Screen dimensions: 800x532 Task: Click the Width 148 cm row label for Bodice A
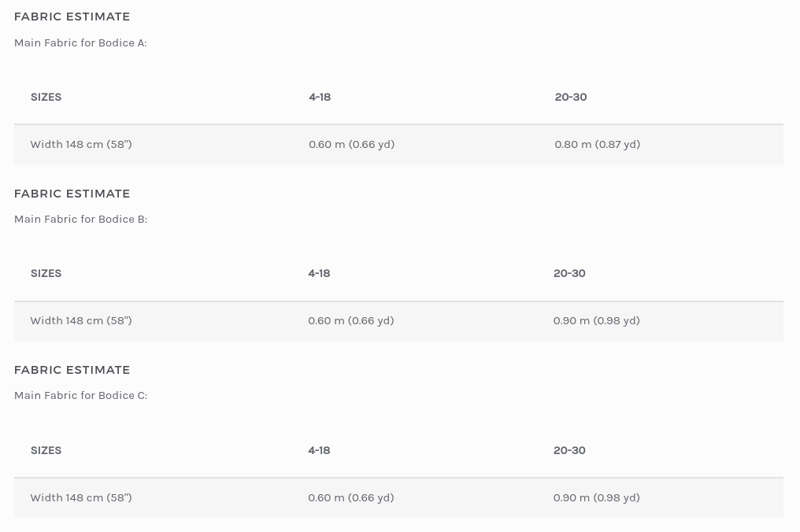coord(80,144)
